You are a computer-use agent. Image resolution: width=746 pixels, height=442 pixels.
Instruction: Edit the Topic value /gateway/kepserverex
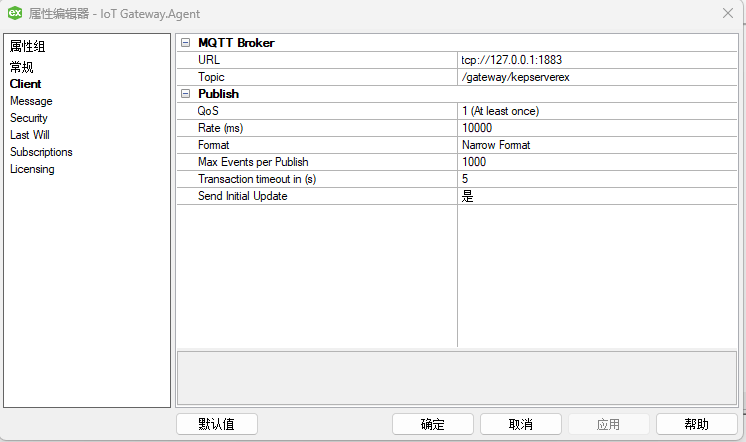596,77
